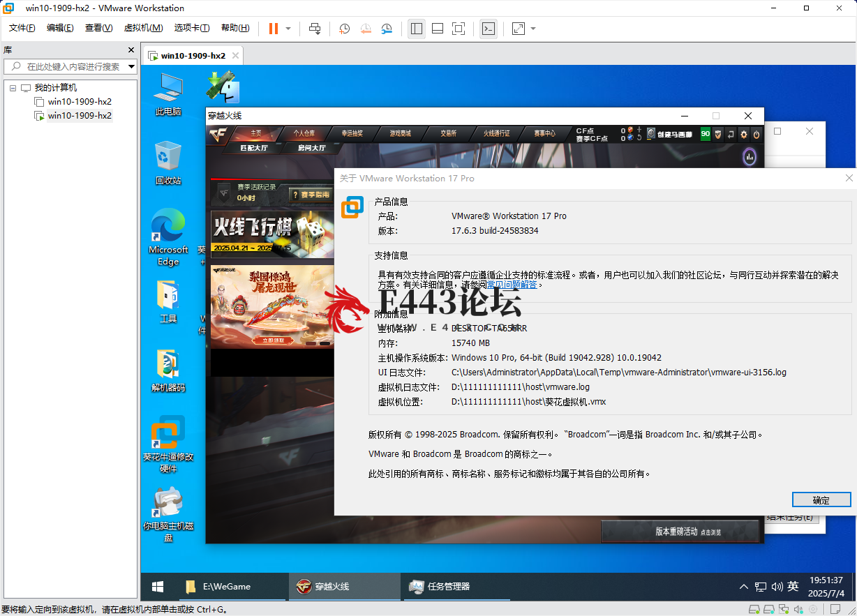Toggle the console view toolbar icon
This screenshot has width=857, height=616.
489,29
